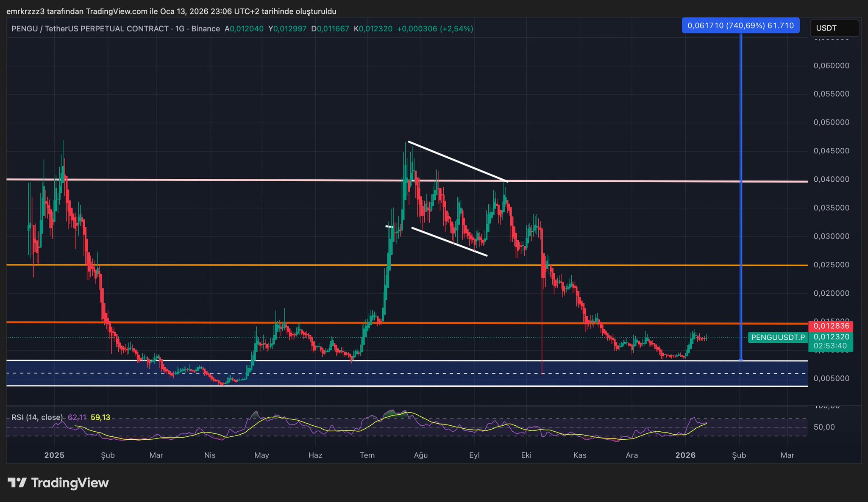
Task: Click the 0,060000 price scale label
Action: 831,66
